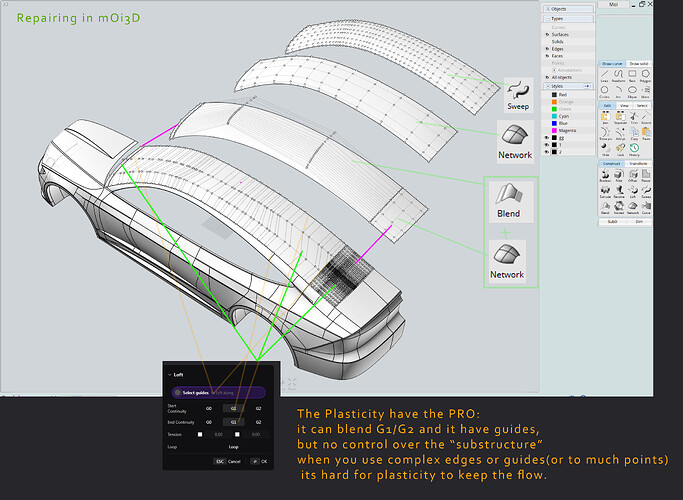
Task: Click the Offset tool icon
Action: pyautogui.click(x=632, y=176)
